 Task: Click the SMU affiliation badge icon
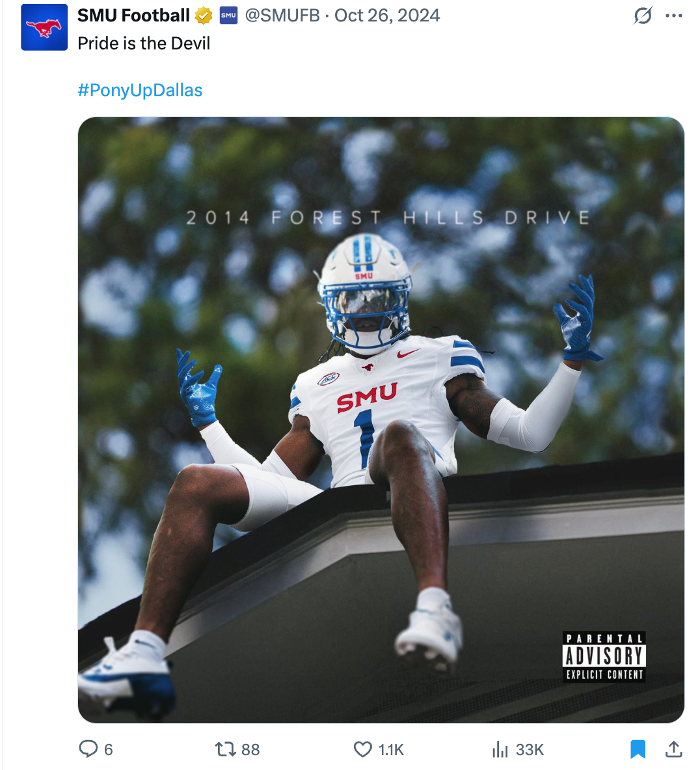point(228,16)
